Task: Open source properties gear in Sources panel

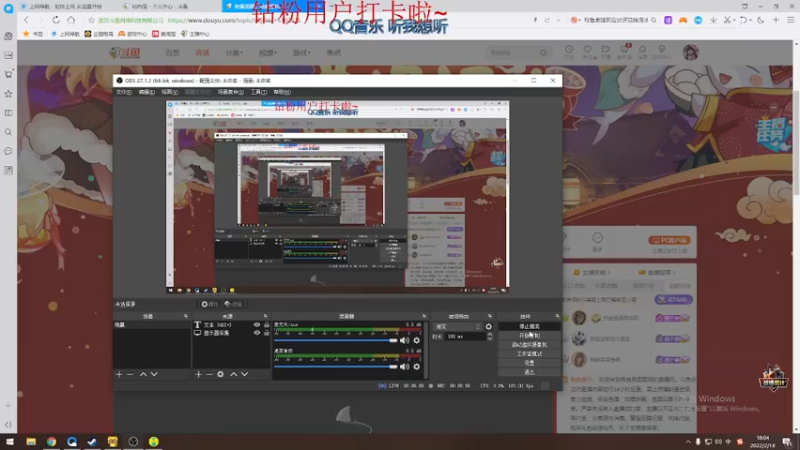Action: [220, 374]
